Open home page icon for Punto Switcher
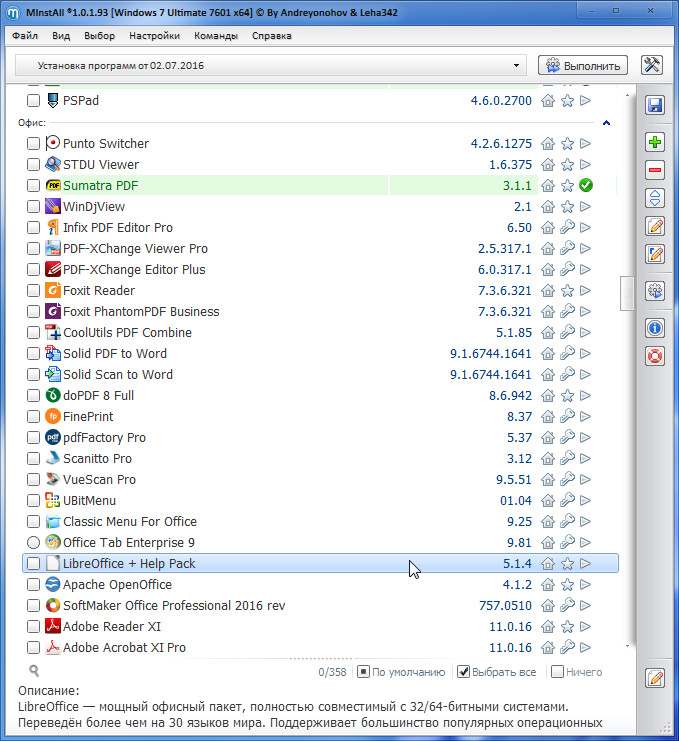The image size is (679, 741). point(548,143)
